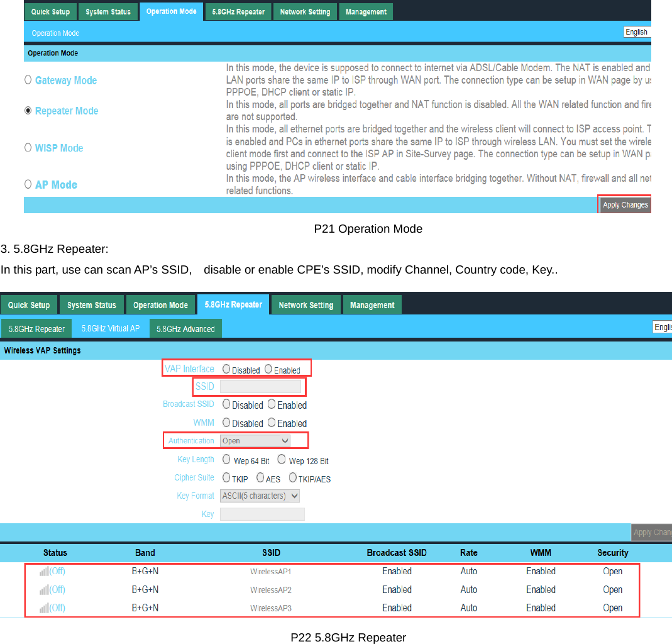Apply Changes on the Operation Mode page

(x=624, y=204)
